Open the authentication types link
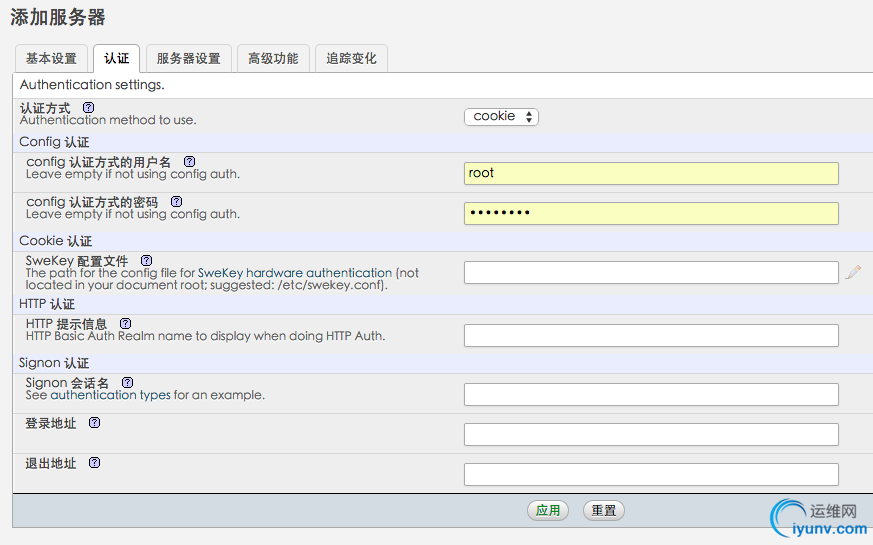The image size is (873, 545). [110, 395]
